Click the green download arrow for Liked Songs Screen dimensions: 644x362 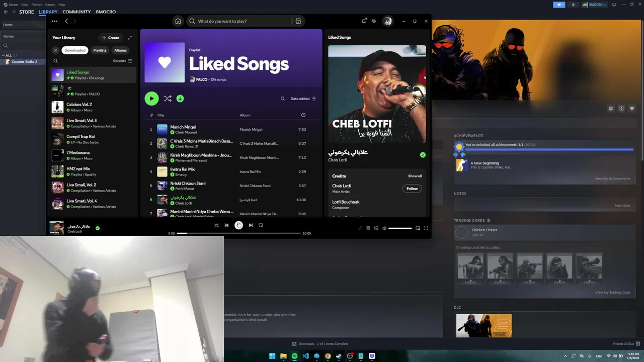click(180, 99)
